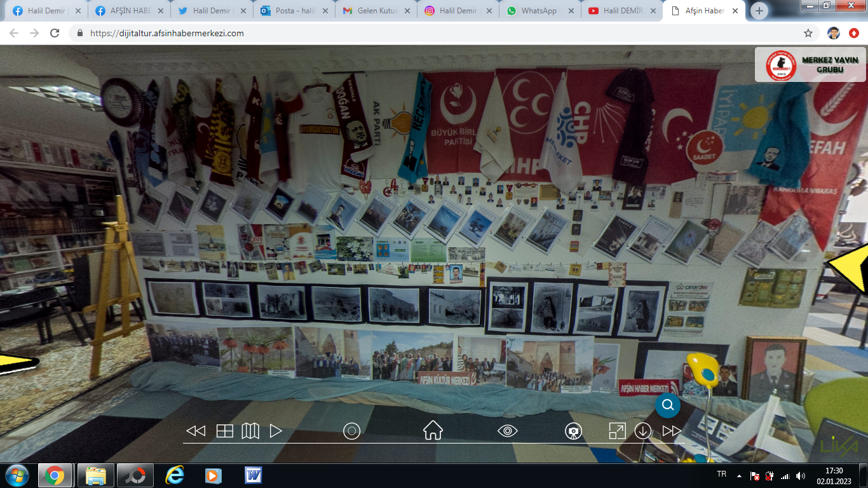The height and width of the screenshot is (488, 868).
Task: Return to the tour home scene
Action: [433, 430]
